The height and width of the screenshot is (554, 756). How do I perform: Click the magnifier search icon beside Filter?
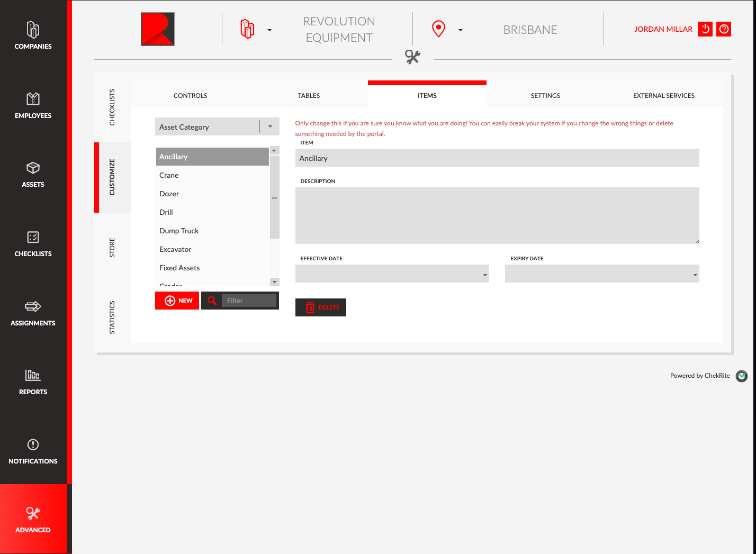point(212,301)
